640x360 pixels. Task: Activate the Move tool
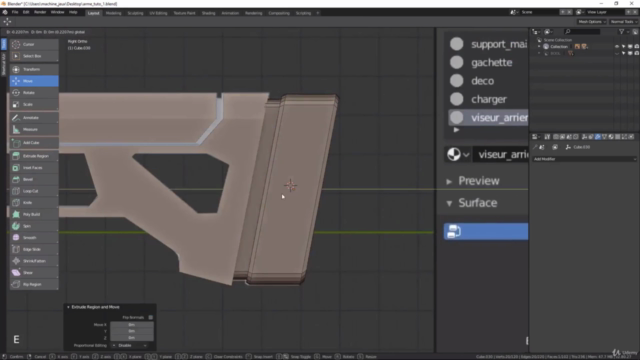click(x=34, y=81)
